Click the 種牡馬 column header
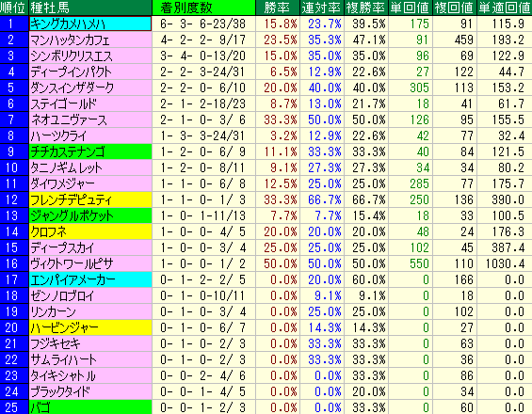This screenshot has width=532, height=414. coord(89,8)
